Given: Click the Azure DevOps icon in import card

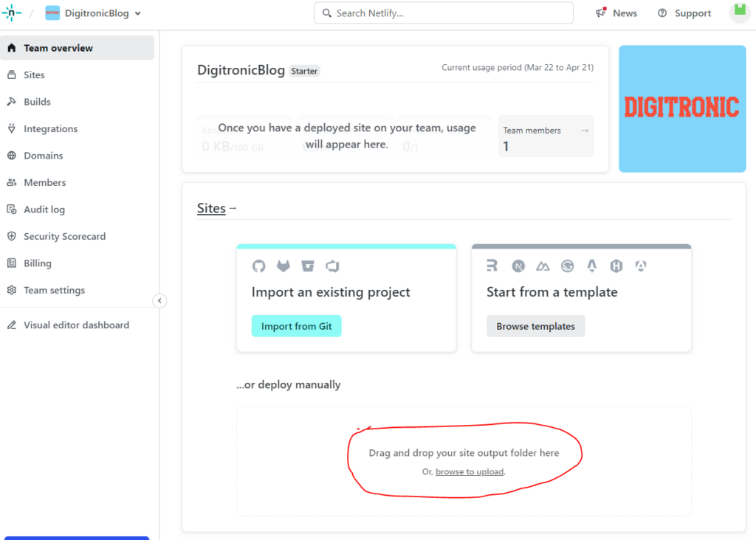Looking at the screenshot, I should coord(332,266).
